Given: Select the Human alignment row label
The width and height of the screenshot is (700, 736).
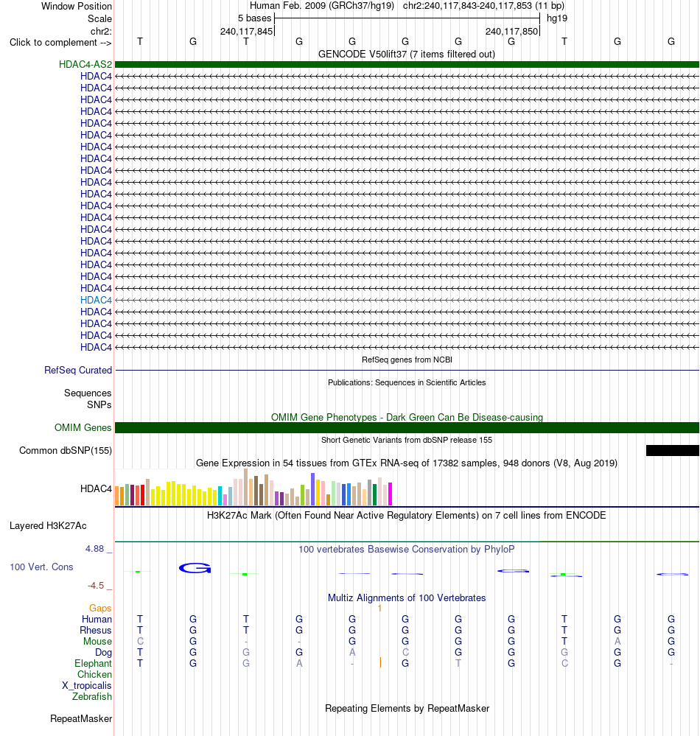Looking at the screenshot, I should pos(97,619).
